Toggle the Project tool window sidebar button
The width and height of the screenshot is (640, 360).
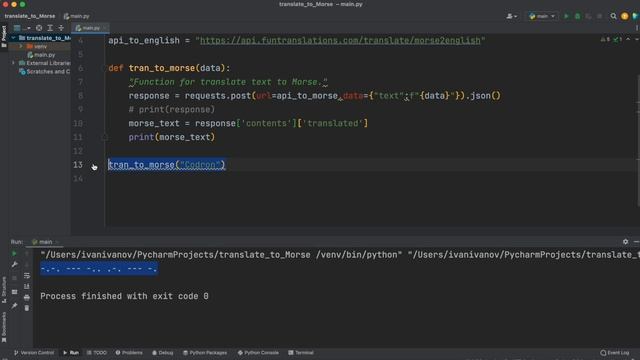[x=4, y=36]
